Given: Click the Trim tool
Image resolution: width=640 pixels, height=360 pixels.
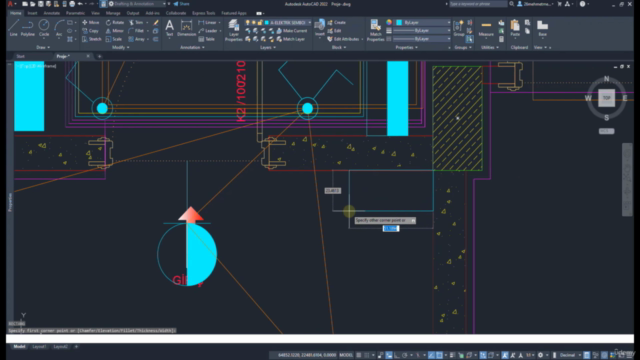Looking at the screenshot, I should (x=136, y=22).
